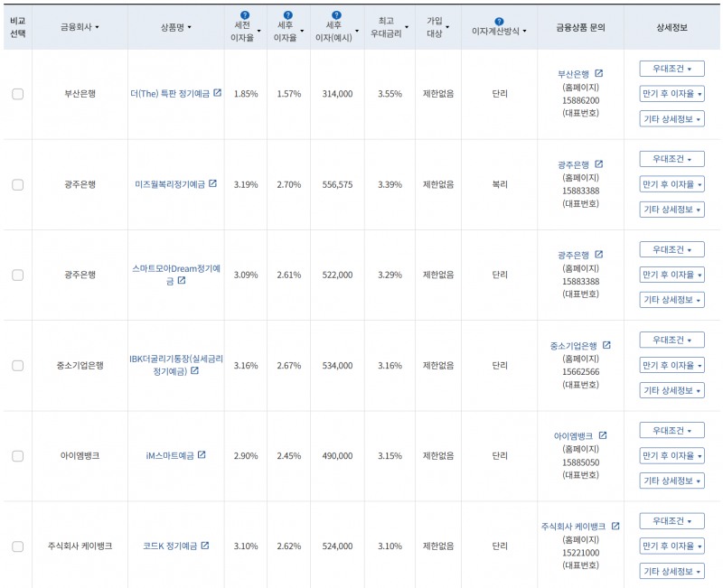Check compare box for 주식회사 케이뱅크 row
Viewport: 723px width, 588px height.
(17, 546)
